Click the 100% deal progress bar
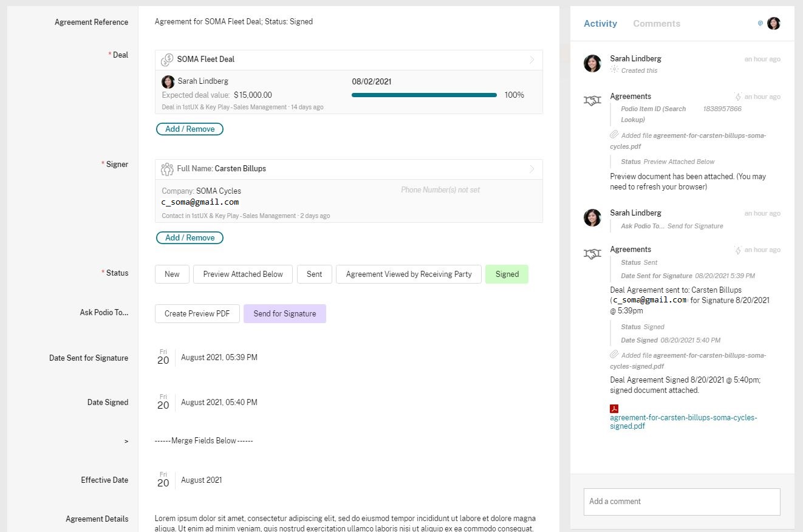This screenshot has width=803, height=532. 424,95
